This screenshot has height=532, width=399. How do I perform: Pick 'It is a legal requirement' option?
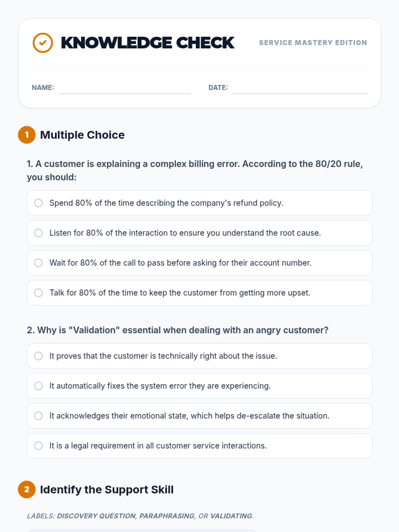(39, 446)
